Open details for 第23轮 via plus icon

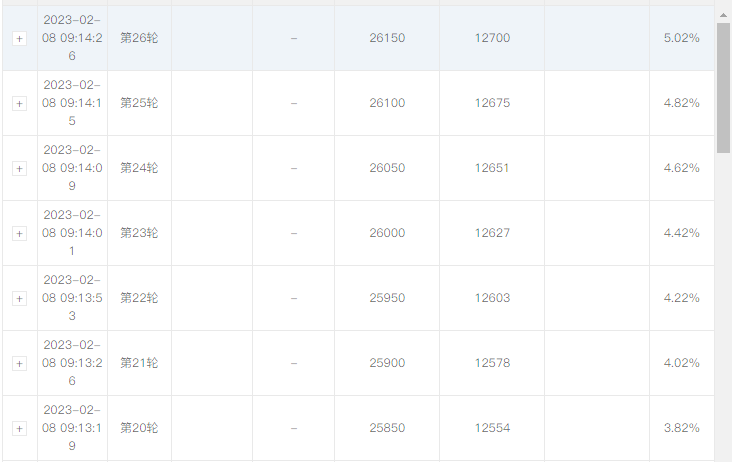(19, 234)
